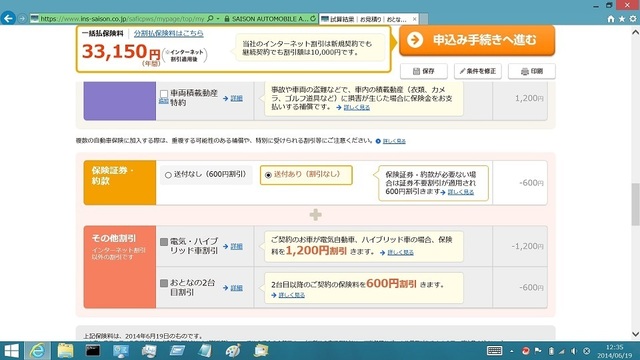This screenshot has width=640, height=360.
Task: Open the browser Home icon
Action: 611,19
